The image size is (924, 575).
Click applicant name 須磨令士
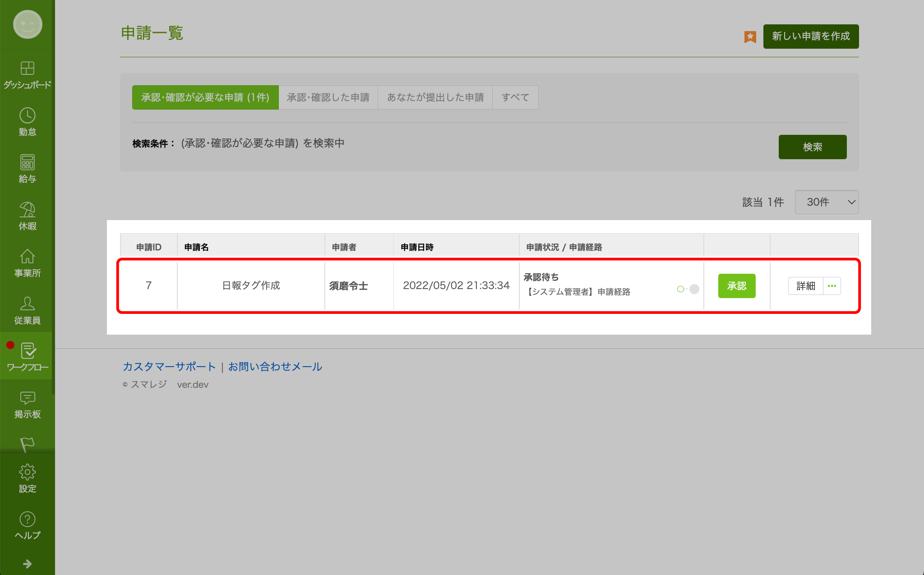click(x=348, y=286)
